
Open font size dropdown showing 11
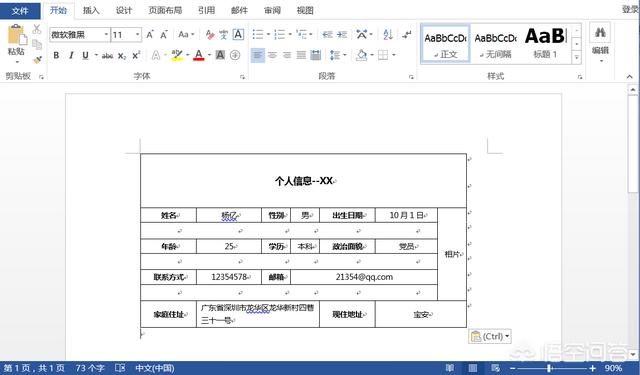pos(138,35)
